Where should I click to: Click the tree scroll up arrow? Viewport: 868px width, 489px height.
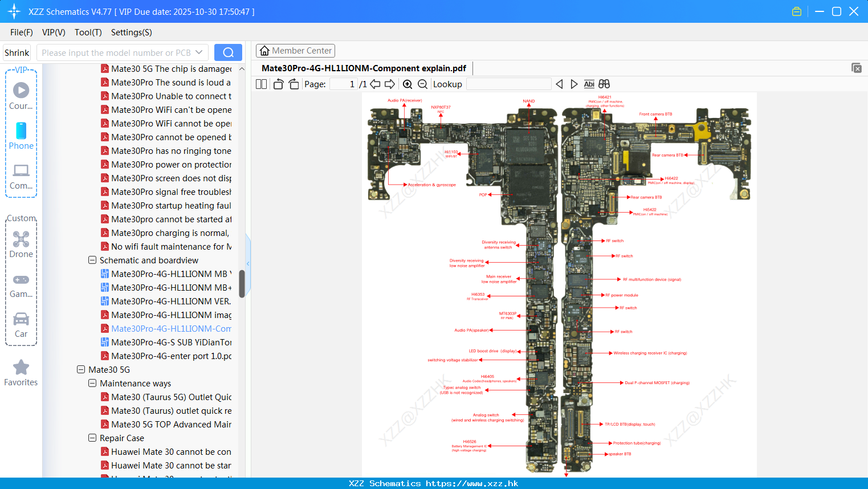coord(242,69)
